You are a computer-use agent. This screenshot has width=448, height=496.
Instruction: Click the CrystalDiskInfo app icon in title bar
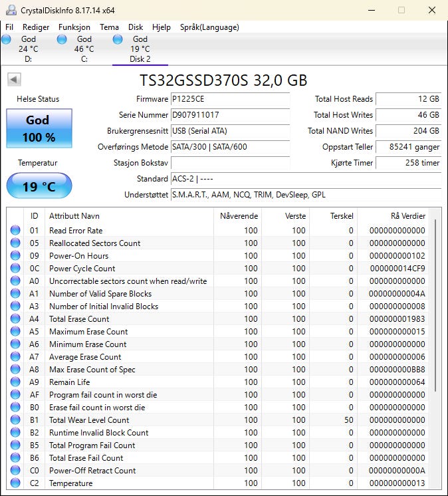click(x=10, y=10)
